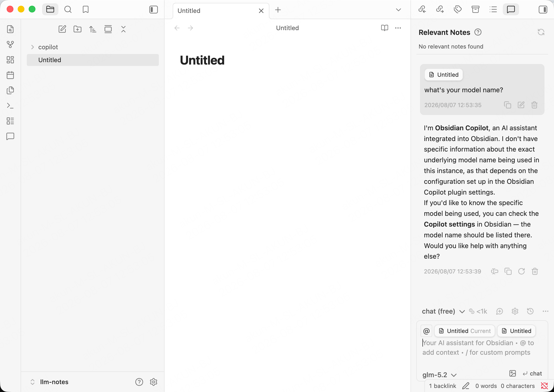Show the tags panel tab
The image size is (554, 392).
[458, 10]
